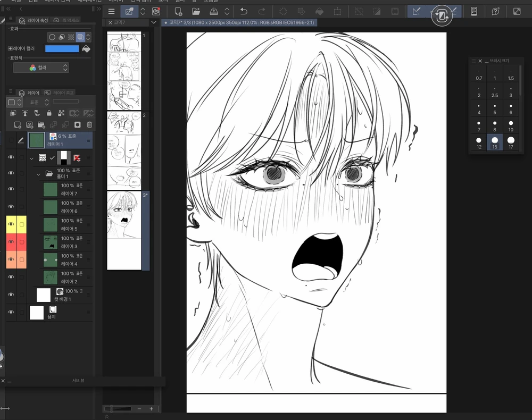Click the sub color fill bucket icon

pyautogui.click(x=86, y=49)
